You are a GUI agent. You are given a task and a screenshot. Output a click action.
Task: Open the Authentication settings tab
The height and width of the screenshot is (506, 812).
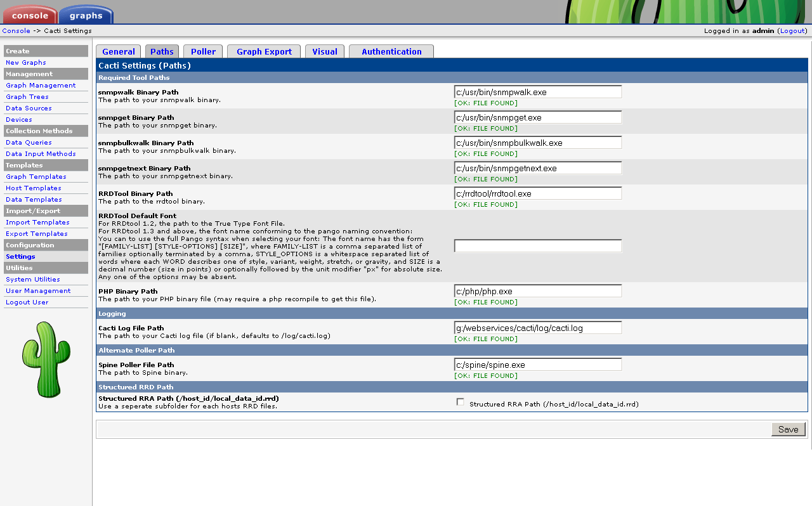[x=391, y=51]
